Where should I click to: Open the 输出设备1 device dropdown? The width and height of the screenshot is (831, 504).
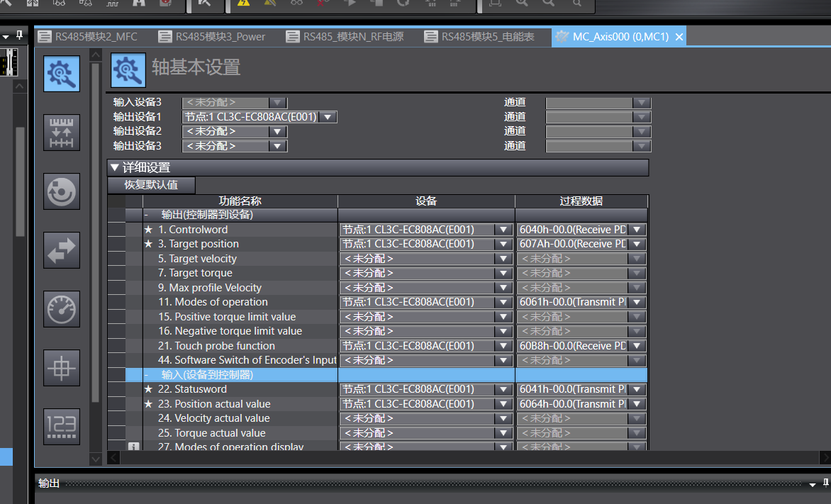click(329, 117)
